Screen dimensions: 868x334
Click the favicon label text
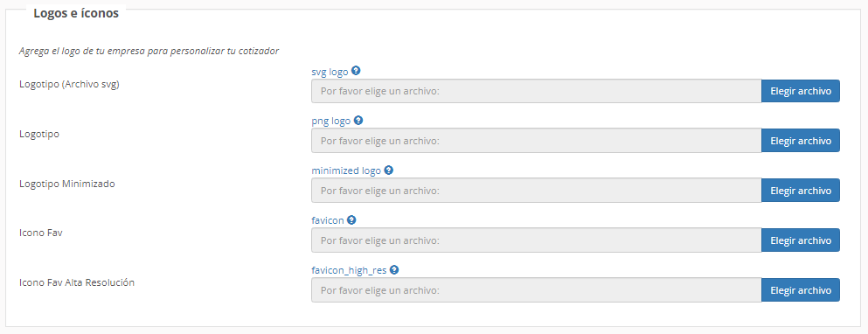tap(328, 220)
